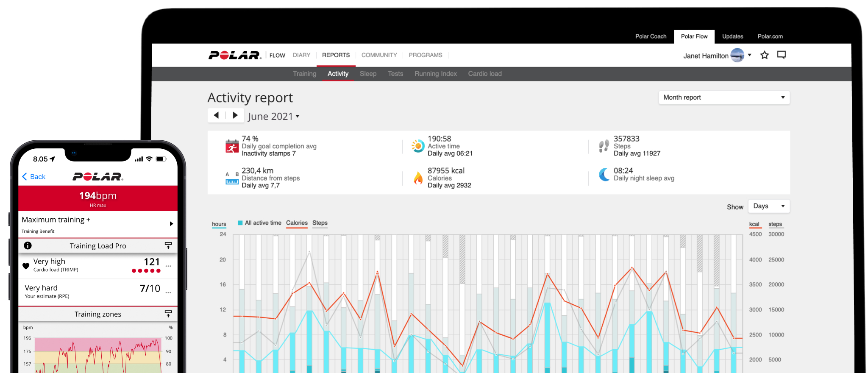Collapse Training Load Pro section icon
868x373 pixels.
coord(168,245)
